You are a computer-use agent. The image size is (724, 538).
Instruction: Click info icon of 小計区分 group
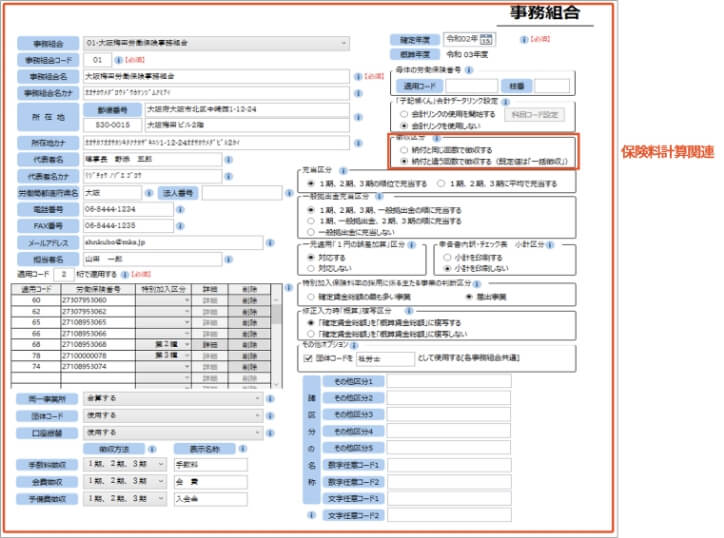point(550,245)
